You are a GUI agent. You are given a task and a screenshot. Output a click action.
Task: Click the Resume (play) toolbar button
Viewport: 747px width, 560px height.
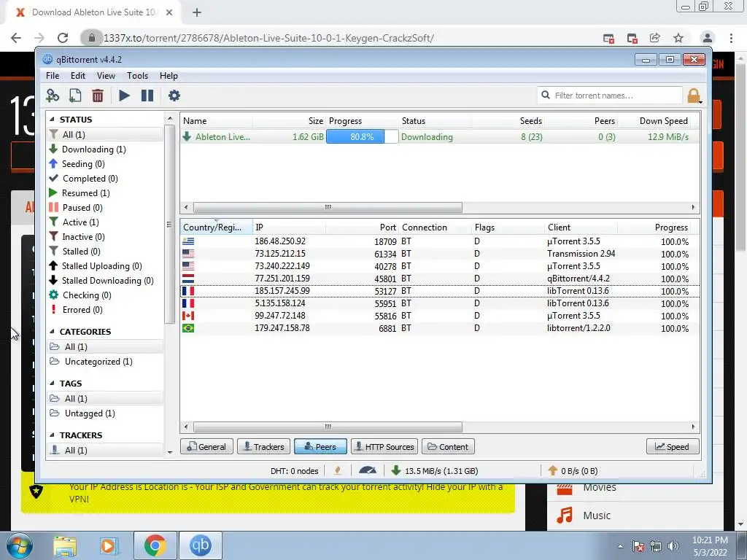(124, 96)
